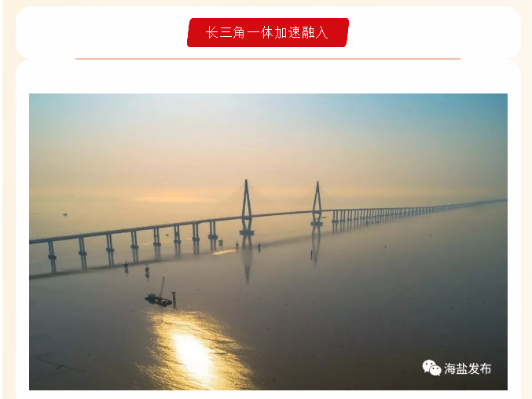Click the 海盐发布 watermark text
This screenshot has height=399, width=532.
point(468,368)
